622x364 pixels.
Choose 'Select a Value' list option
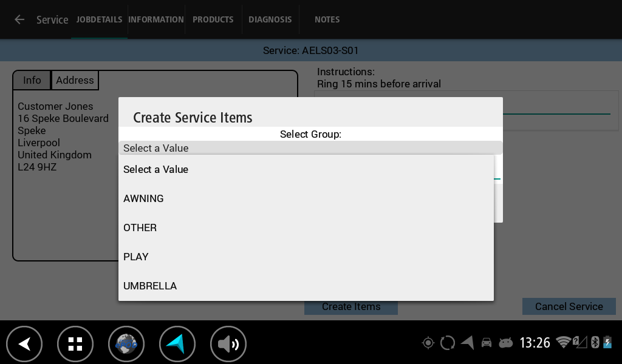tap(306, 169)
